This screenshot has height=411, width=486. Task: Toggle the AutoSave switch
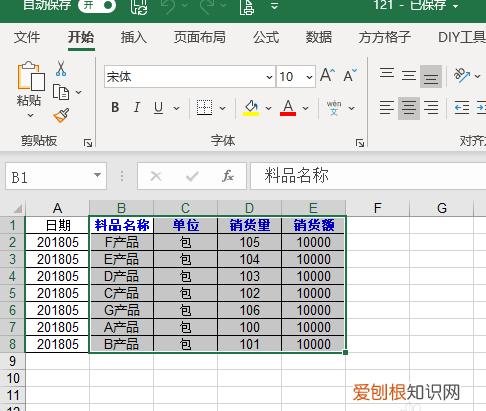click(97, 6)
